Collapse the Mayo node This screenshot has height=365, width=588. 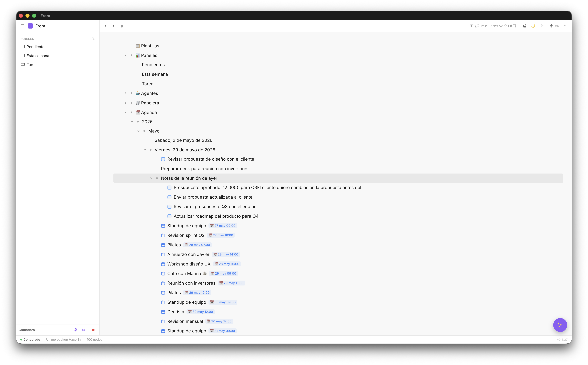[138, 131]
